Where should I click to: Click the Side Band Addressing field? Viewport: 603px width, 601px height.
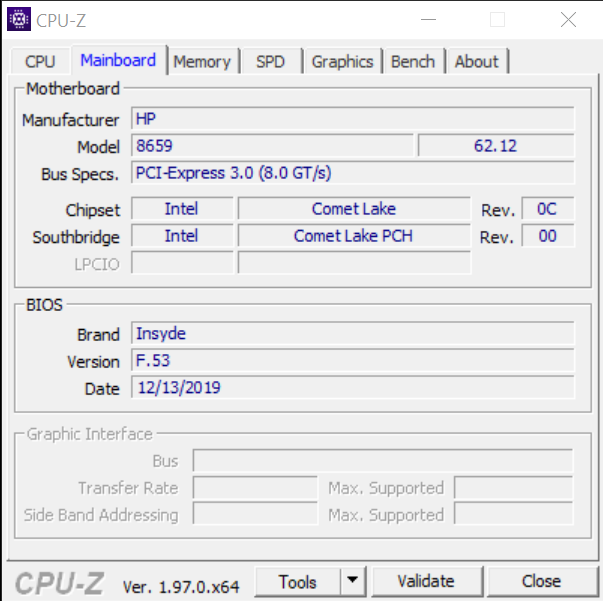(x=255, y=513)
